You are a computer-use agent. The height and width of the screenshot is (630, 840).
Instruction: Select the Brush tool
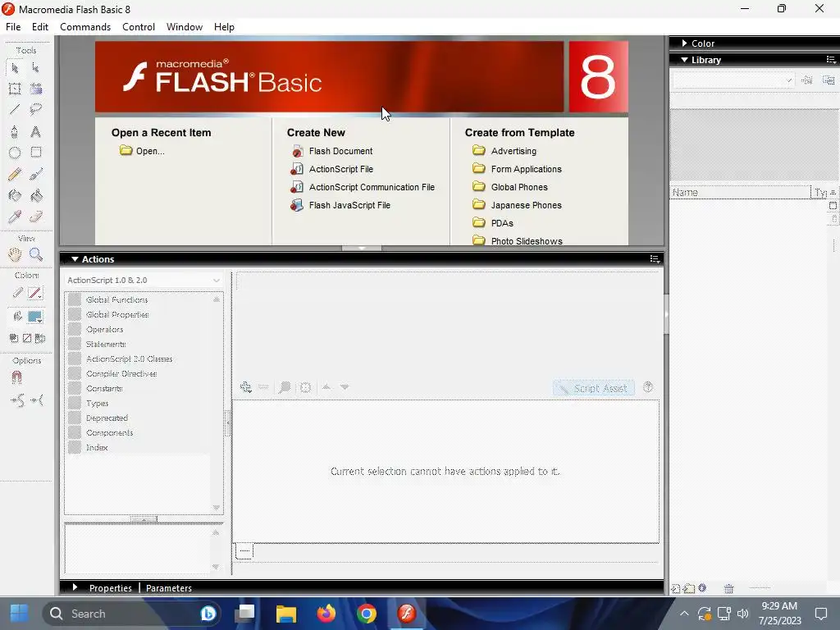36,174
